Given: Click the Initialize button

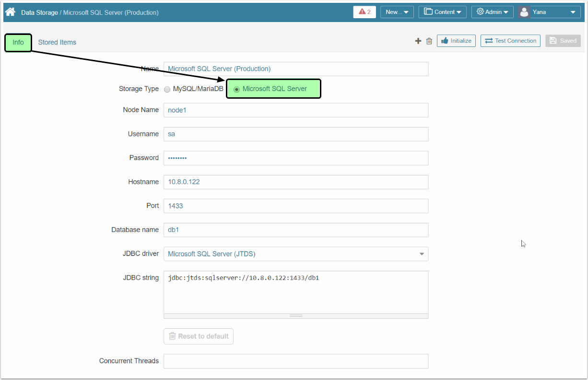Looking at the screenshot, I should click(x=456, y=41).
